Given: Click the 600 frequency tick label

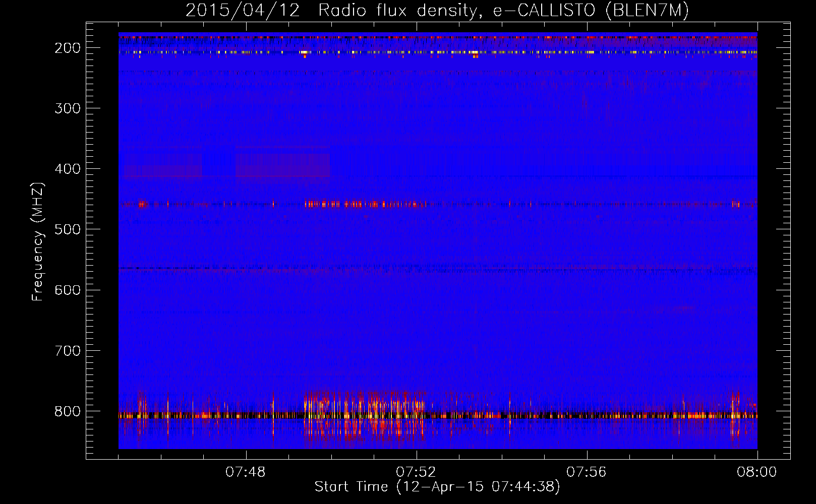Looking at the screenshot, I should 68,290.
